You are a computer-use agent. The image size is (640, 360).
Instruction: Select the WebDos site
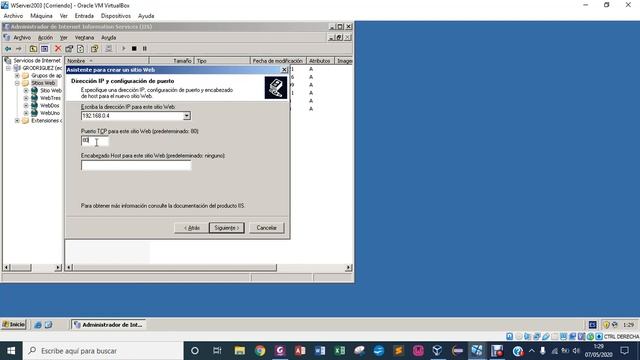click(49, 105)
